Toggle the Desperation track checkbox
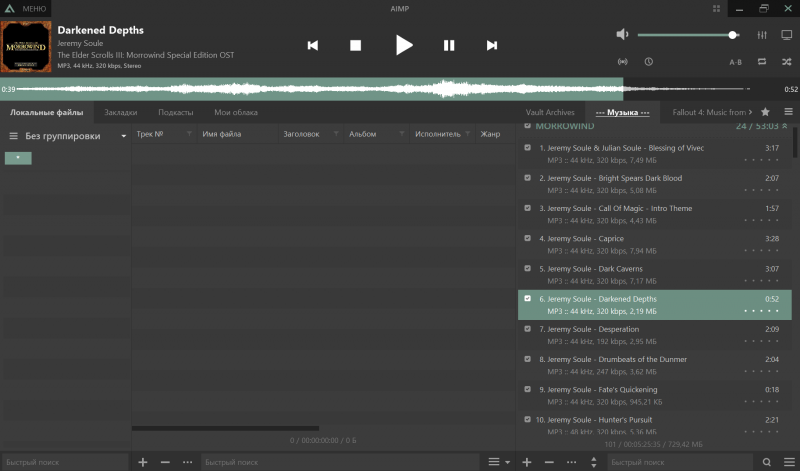 click(x=528, y=329)
